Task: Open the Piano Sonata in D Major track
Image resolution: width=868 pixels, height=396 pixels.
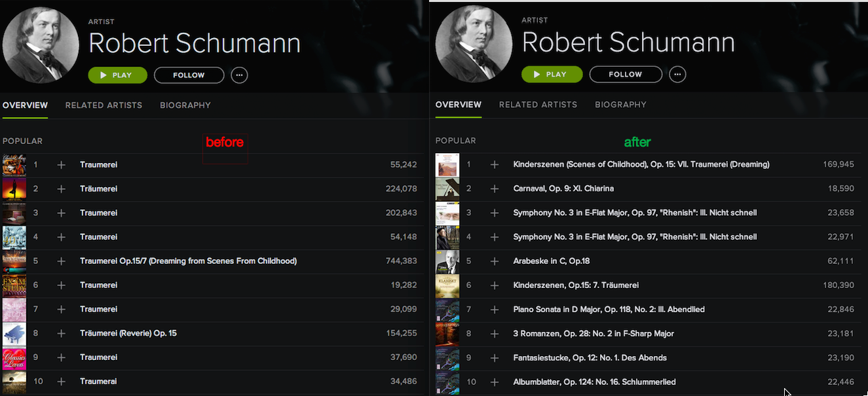Action: [609, 310]
